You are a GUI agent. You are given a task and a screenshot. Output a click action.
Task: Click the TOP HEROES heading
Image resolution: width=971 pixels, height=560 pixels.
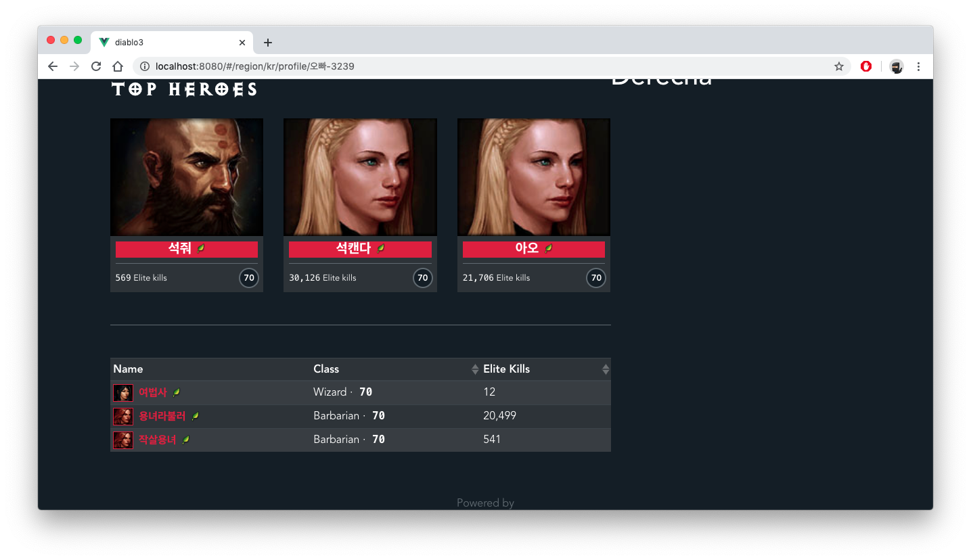pyautogui.click(x=184, y=89)
